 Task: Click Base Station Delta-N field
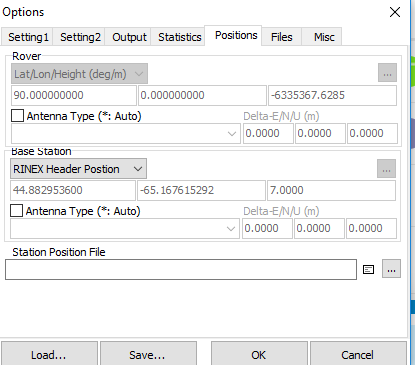click(319, 229)
